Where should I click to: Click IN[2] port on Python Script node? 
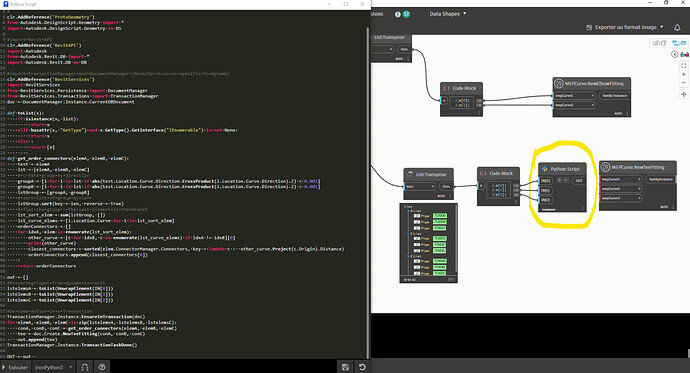tap(546, 200)
